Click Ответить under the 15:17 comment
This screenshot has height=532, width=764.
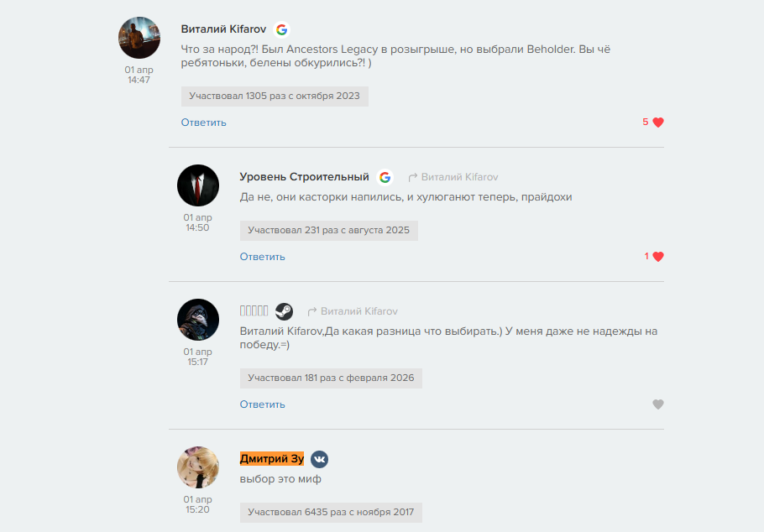coord(262,404)
